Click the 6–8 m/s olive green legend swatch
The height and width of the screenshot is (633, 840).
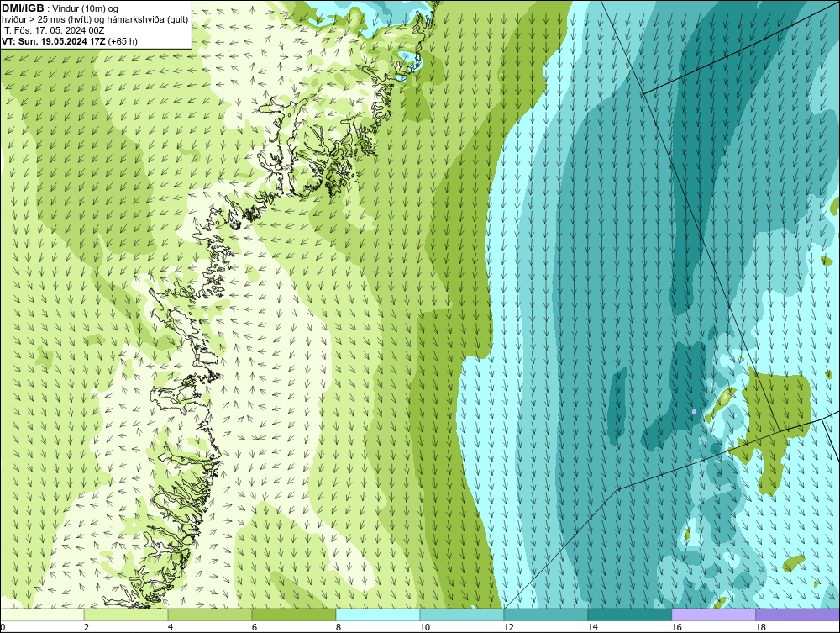(293, 615)
